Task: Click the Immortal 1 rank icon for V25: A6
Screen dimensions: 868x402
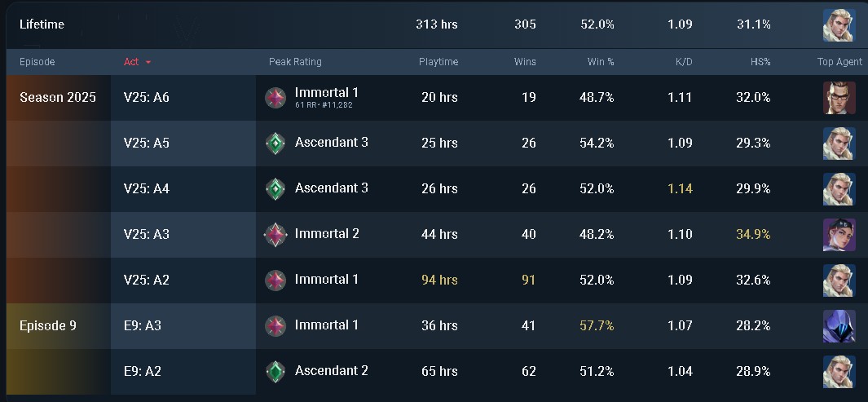Action: (x=275, y=98)
